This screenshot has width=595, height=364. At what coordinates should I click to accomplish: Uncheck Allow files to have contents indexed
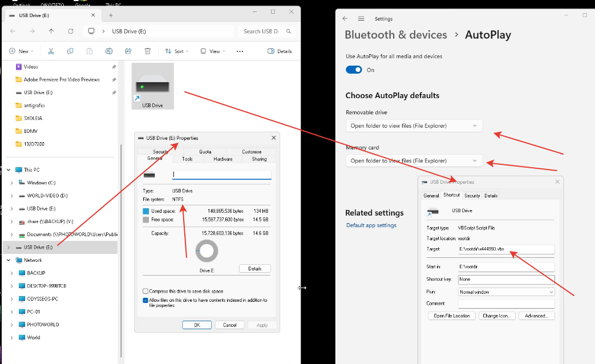pyautogui.click(x=145, y=300)
